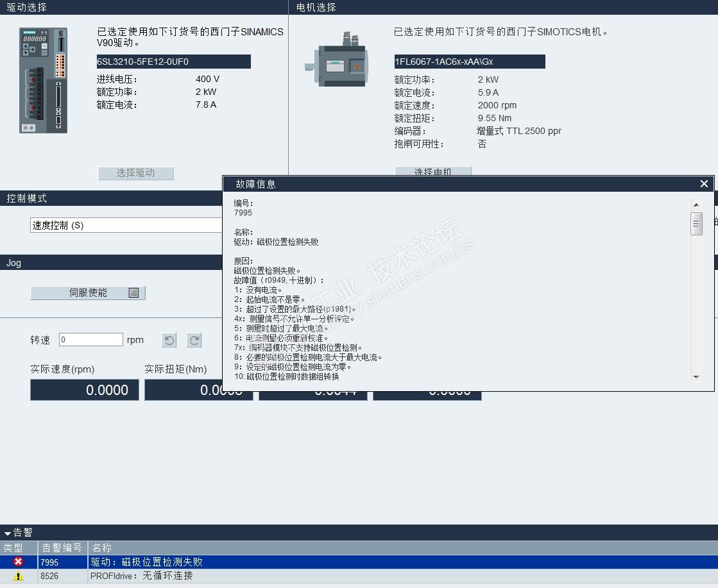Click the SIMOTICS motor image
This screenshot has width=718, height=588.
(x=338, y=60)
